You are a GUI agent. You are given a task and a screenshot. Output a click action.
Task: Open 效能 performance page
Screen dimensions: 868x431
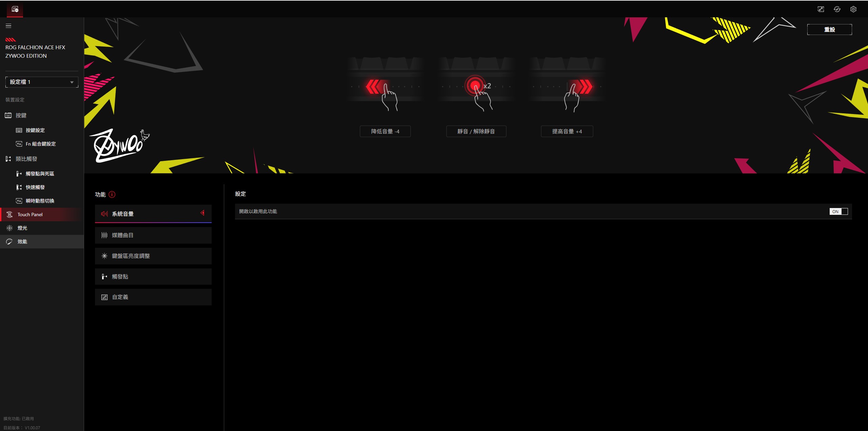(22, 242)
